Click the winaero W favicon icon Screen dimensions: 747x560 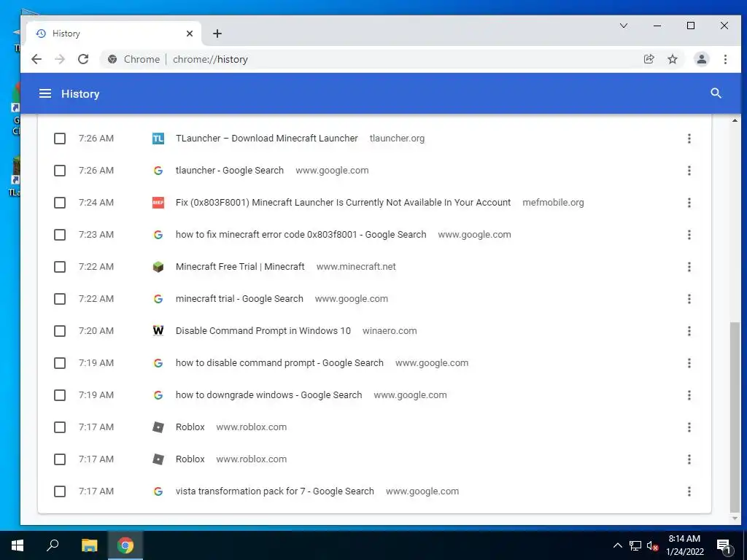158,331
